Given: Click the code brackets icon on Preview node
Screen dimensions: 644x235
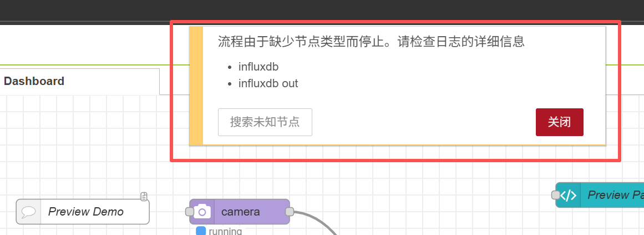Looking at the screenshot, I should coord(569,195).
